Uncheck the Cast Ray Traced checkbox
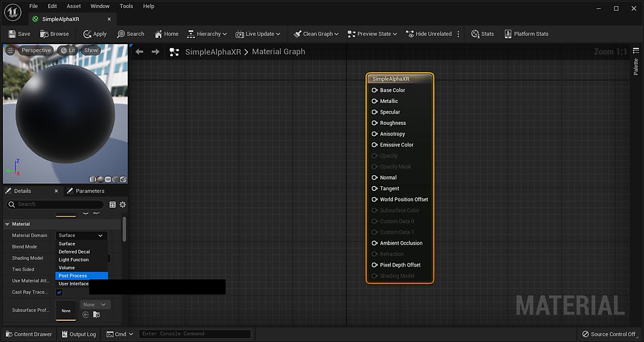The width and height of the screenshot is (644, 342). (59, 292)
